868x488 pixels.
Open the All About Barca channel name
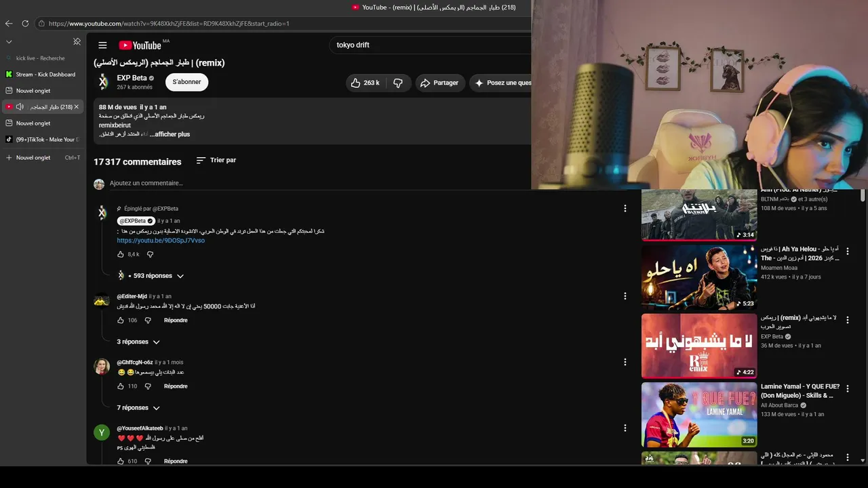(780, 405)
